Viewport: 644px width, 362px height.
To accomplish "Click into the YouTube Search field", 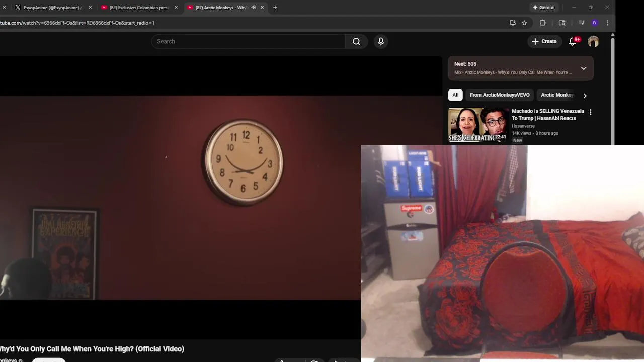I will click(248, 41).
